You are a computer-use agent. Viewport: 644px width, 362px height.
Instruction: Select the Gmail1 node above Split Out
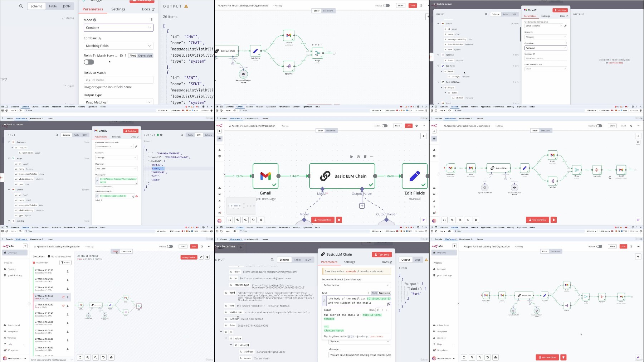click(x=288, y=35)
